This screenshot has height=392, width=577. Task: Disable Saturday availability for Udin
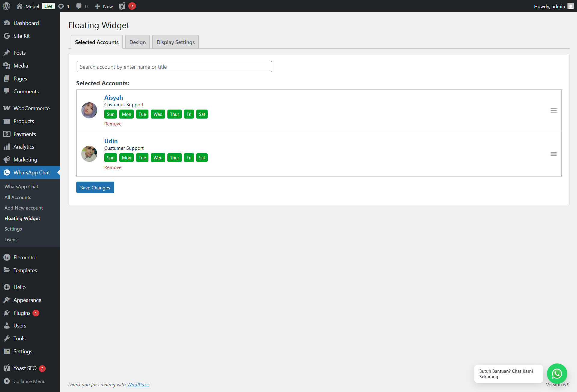point(202,158)
